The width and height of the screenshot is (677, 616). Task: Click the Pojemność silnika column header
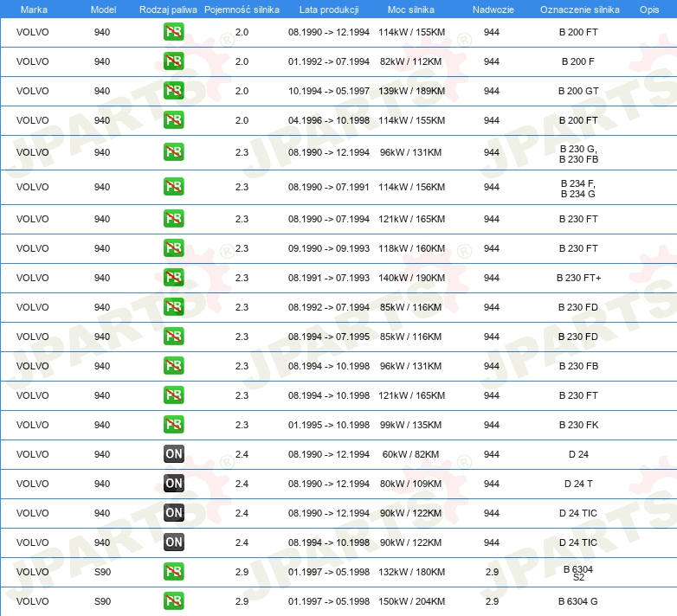tap(242, 9)
